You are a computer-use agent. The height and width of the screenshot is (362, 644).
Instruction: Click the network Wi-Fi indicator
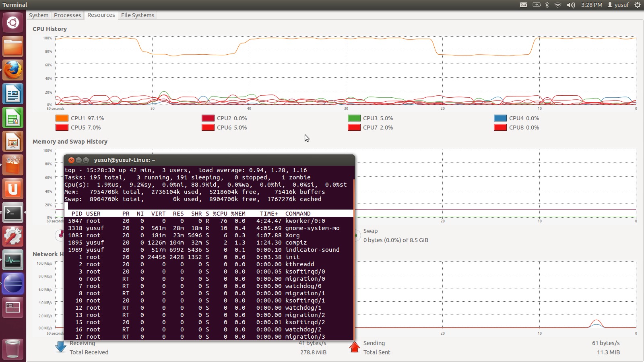coord(558,5)
